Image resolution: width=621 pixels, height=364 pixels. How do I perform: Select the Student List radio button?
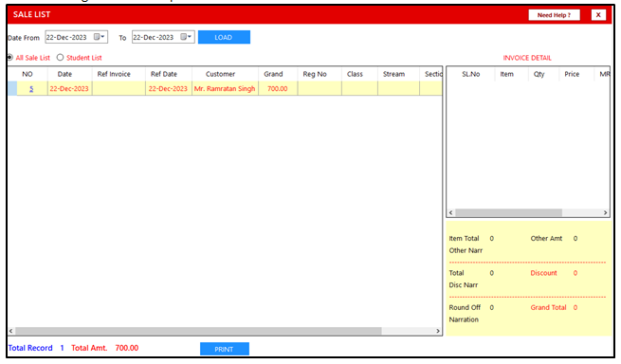pyautogui.click(x=60, y=58)
